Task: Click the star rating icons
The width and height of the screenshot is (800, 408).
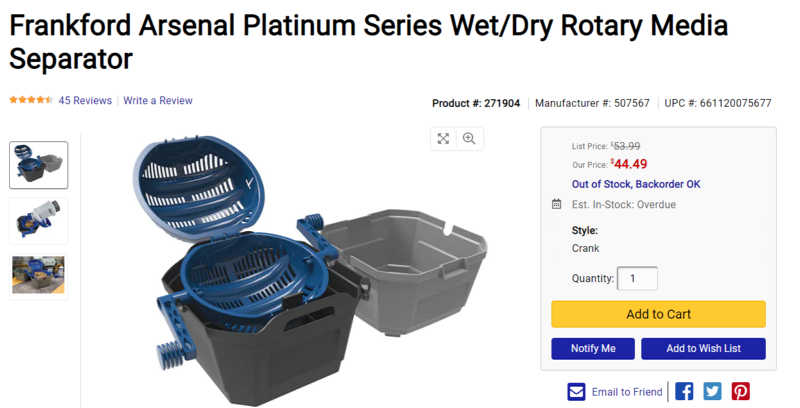Action: pyautogui.click(x=31, y=101)
